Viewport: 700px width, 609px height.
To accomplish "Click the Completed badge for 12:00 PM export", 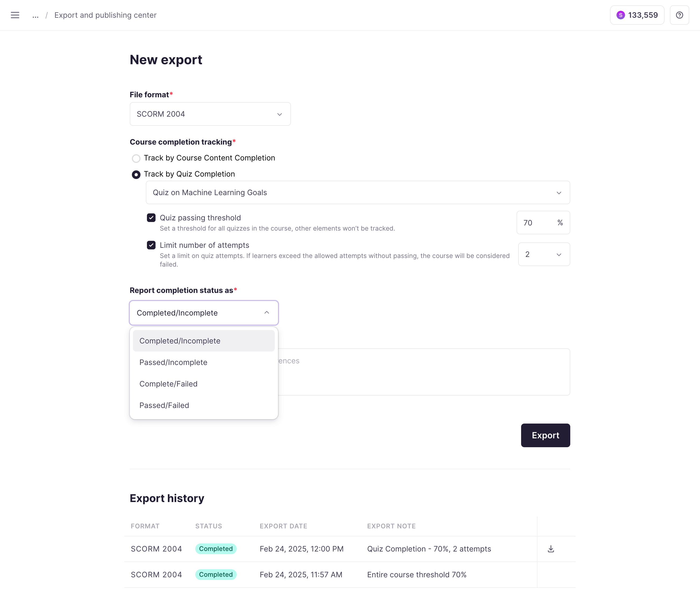I will (216, 549).
